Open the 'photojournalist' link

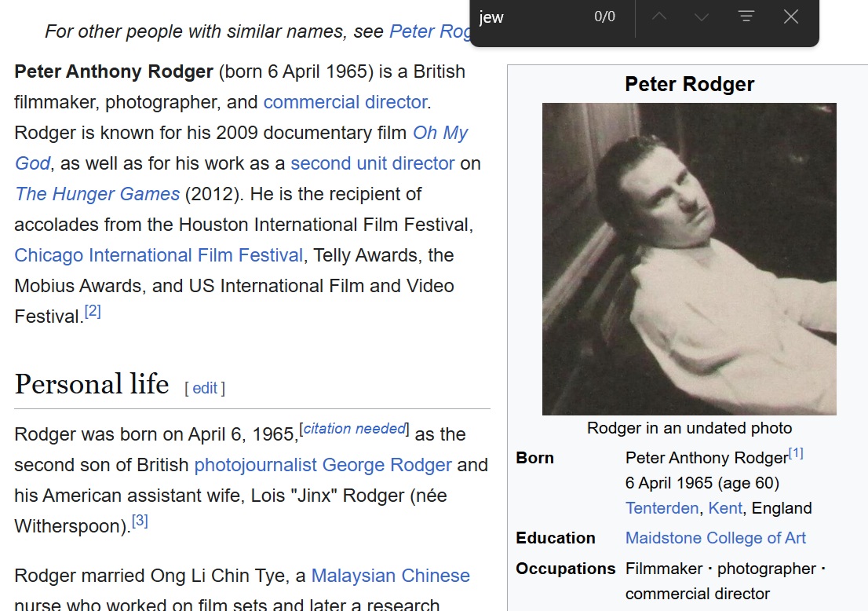(256, 465)
